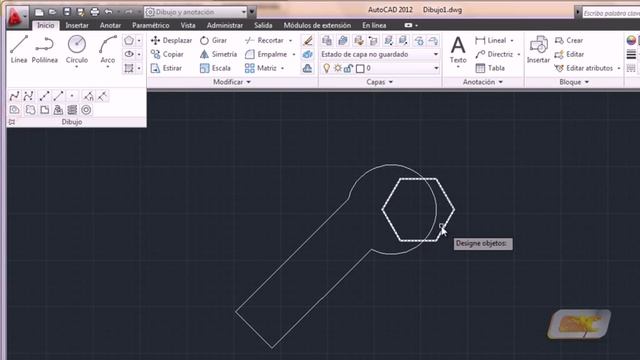Click the Girar (rotate) tool

pyautogui.click(x=213, y=40)
